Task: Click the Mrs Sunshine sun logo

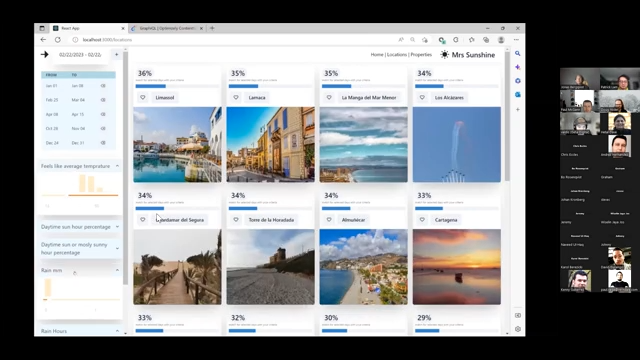Action: [x=444, y=54]
